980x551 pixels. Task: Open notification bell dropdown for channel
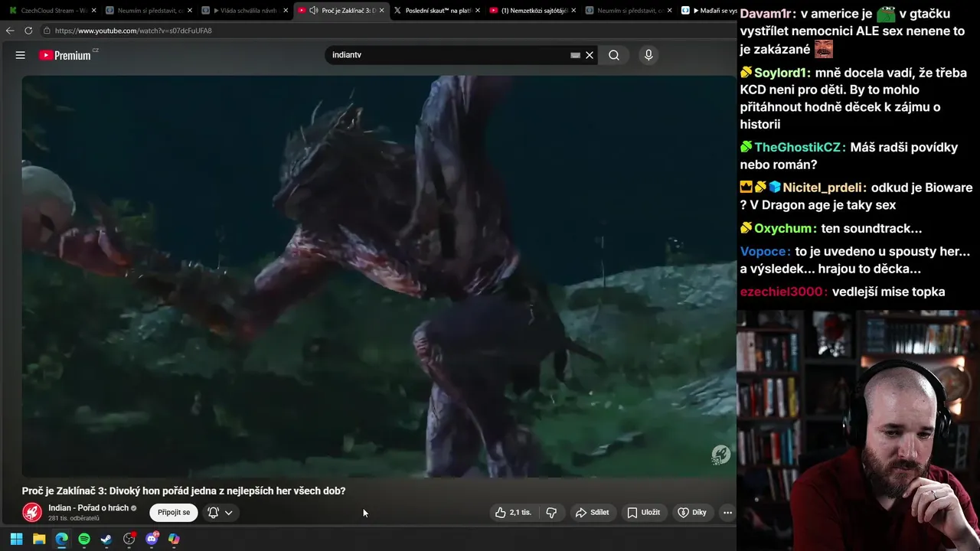[x=220, y=513]
